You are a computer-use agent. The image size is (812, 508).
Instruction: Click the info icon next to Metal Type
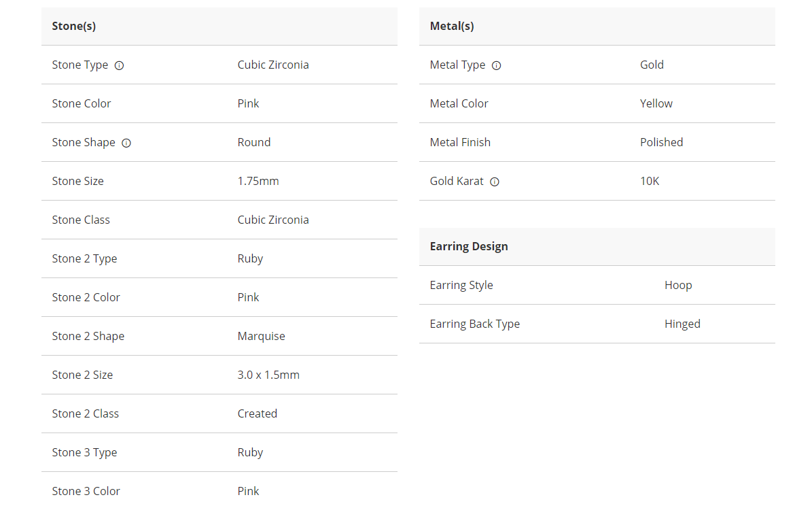point(496,66)
